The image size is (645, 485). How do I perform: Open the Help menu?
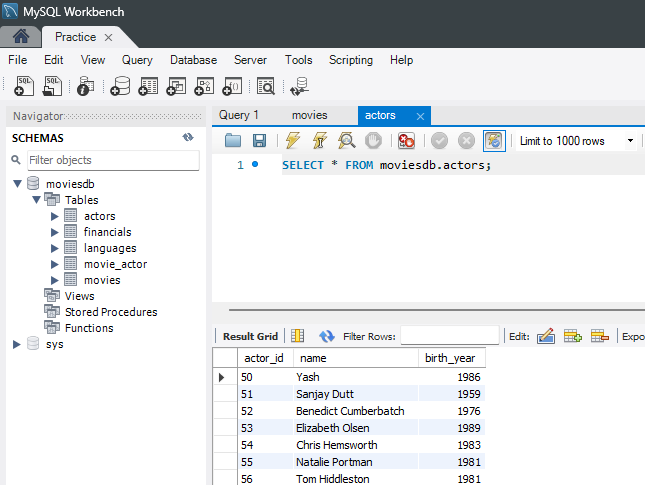[401, 60]
